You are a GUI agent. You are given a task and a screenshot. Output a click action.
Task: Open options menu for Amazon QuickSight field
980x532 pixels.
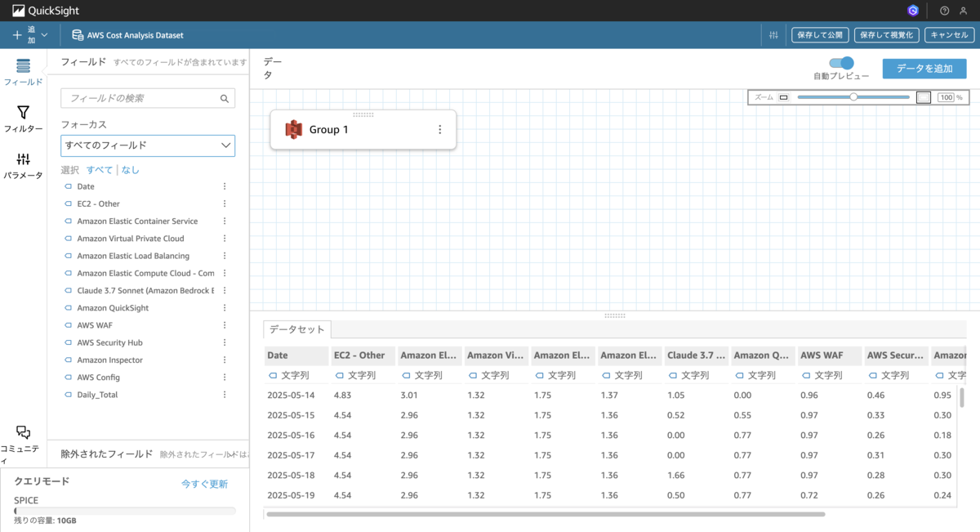225,308
